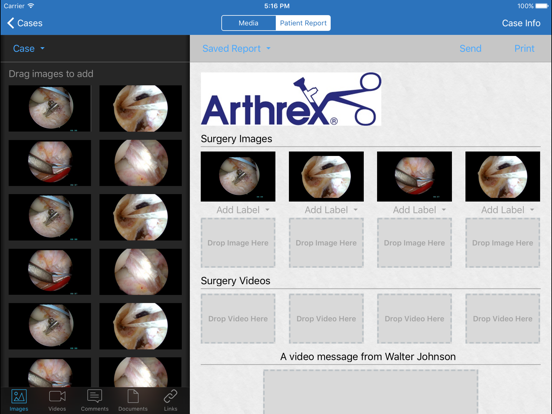
Task: Open Add Label under fourth surgery image
Action: tap(507, 210)
